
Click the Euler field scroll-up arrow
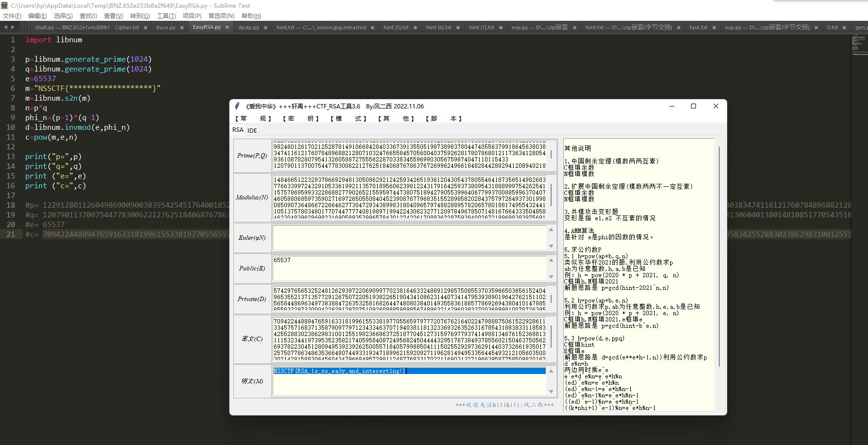[551, 230]
